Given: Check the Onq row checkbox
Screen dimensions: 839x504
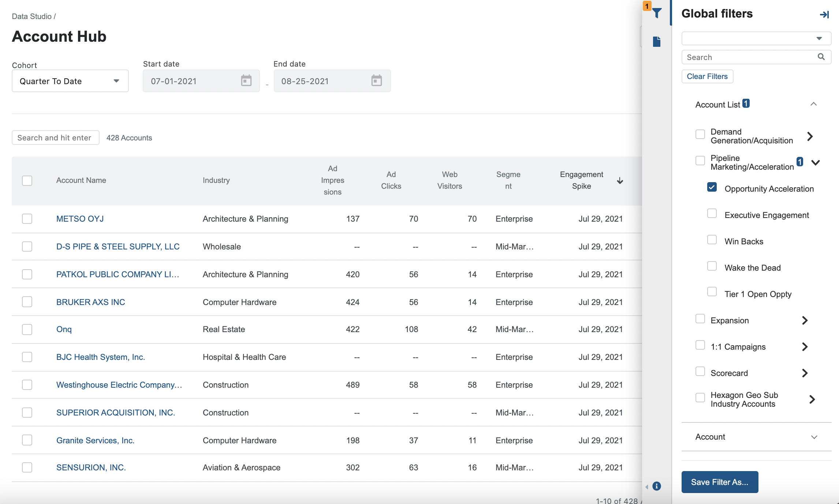Looking at the screenshot, I should [27, 330].
